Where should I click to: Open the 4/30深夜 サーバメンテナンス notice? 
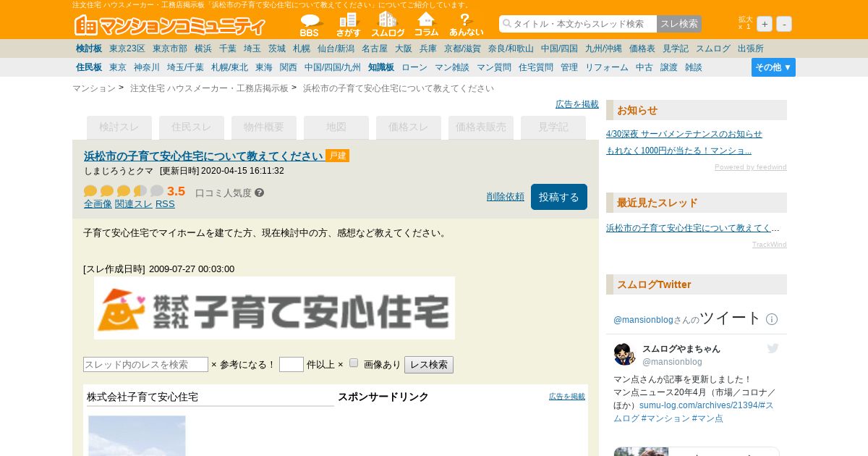684,134
